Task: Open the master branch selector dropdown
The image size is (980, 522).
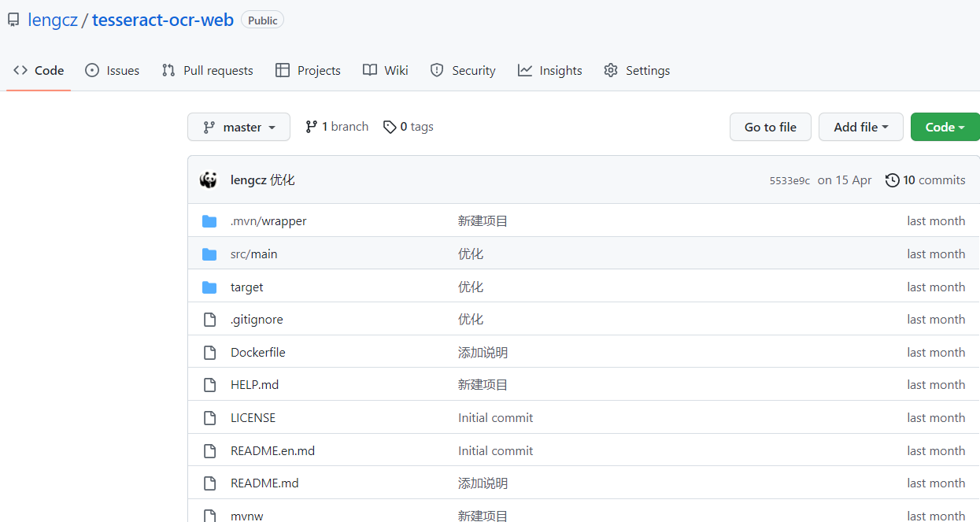Action: click(x=239, y=127)
